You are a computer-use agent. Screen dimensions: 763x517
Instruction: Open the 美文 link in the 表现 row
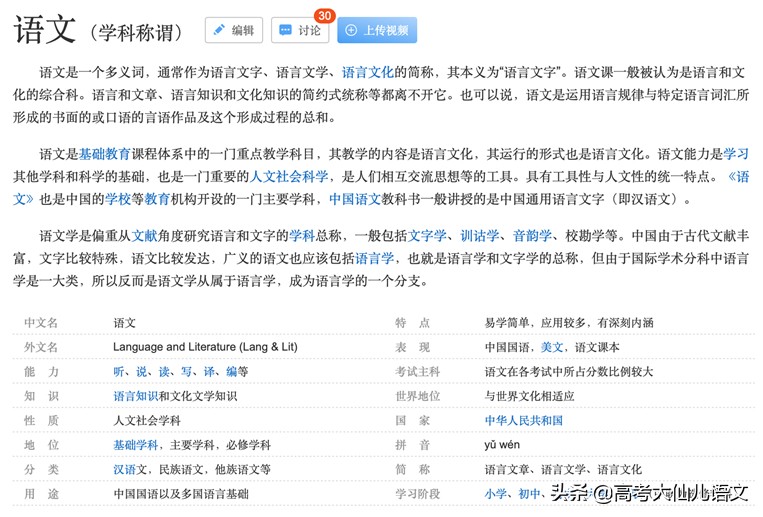pyautogui.click(x=552, y=348)
